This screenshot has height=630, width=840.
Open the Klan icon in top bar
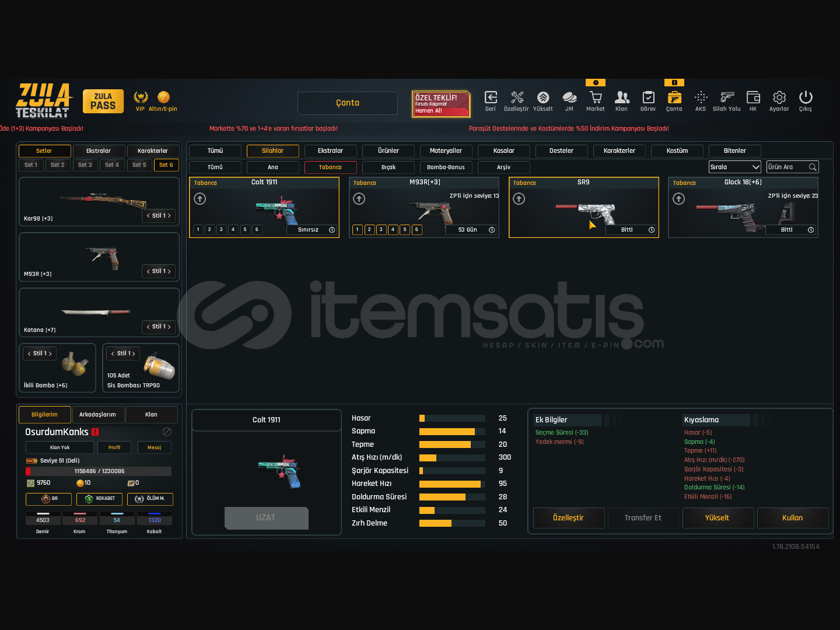tap(622, 97)
